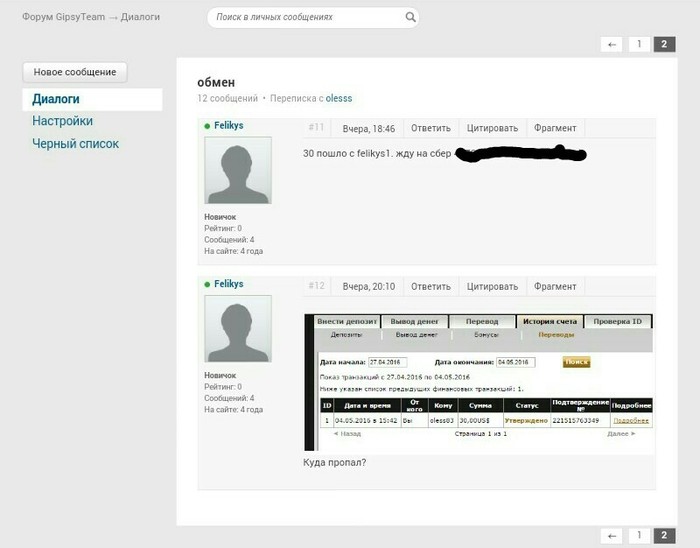Click the 12 сообщений counter text
Viewport: 700px width, 548px height.
[228, 98]
